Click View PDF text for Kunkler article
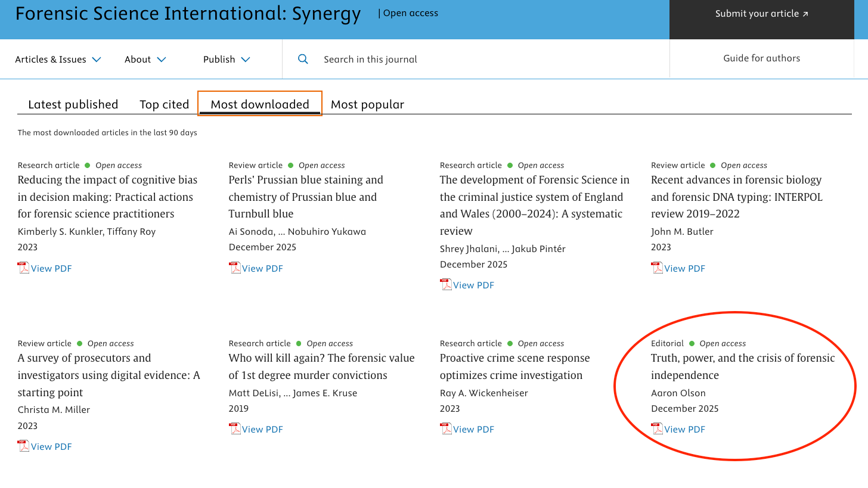 (x=51, y=268)
